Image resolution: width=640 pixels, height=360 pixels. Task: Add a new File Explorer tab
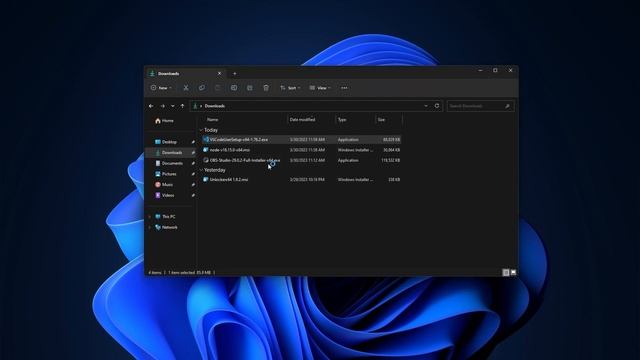(234, 73)
